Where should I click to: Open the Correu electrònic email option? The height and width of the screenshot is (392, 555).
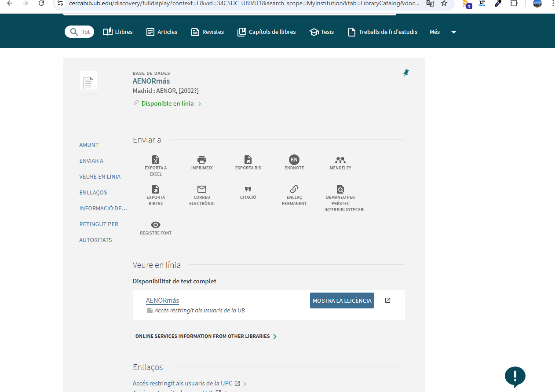(x=202, y=190)
